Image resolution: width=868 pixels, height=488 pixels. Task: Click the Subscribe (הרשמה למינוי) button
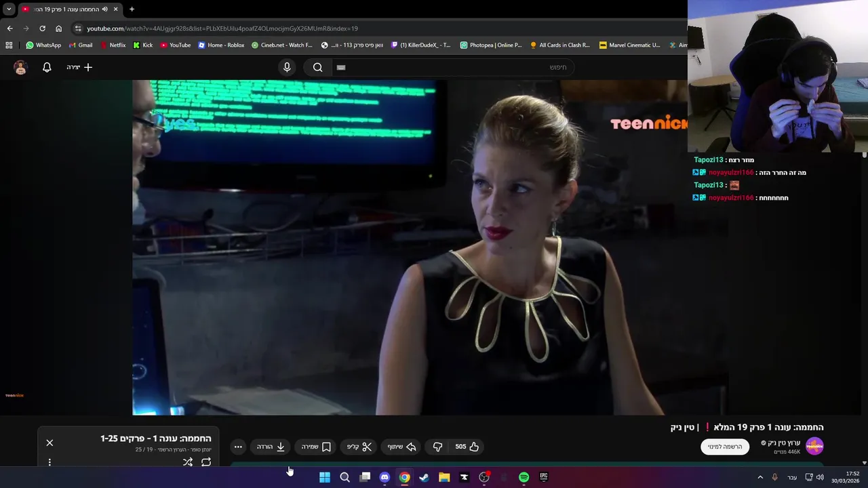coord(725,447)
